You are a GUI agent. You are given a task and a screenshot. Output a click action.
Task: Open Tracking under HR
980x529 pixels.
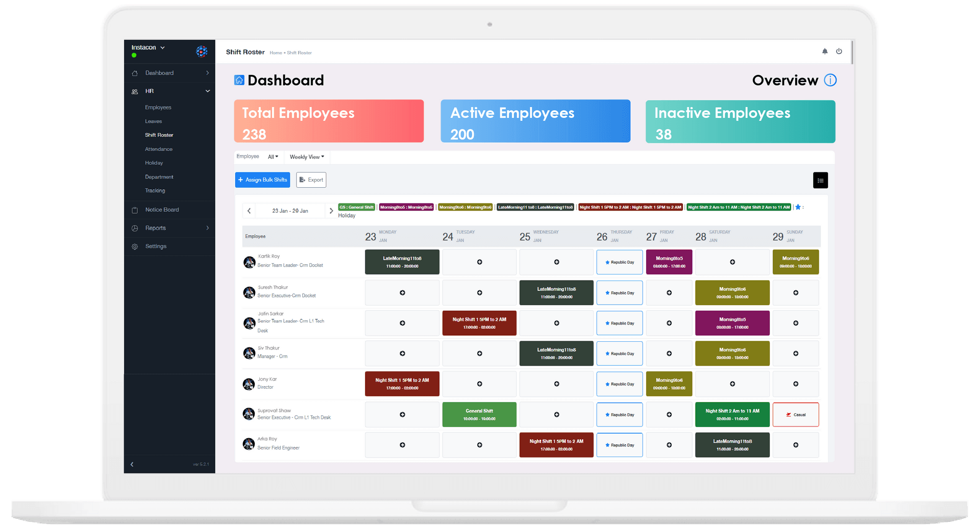(x=155, y=191)
